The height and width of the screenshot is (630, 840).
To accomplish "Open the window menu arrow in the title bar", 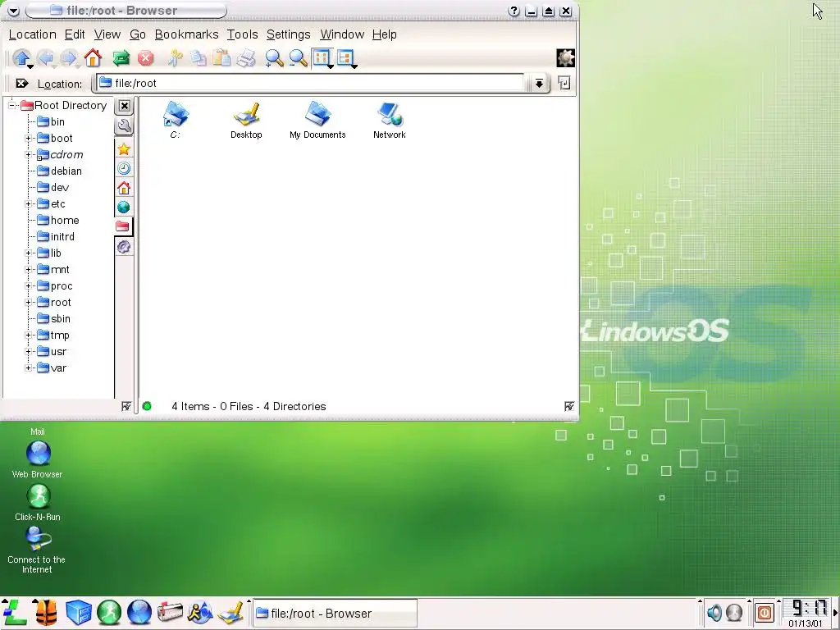I will tap(13, 11).
